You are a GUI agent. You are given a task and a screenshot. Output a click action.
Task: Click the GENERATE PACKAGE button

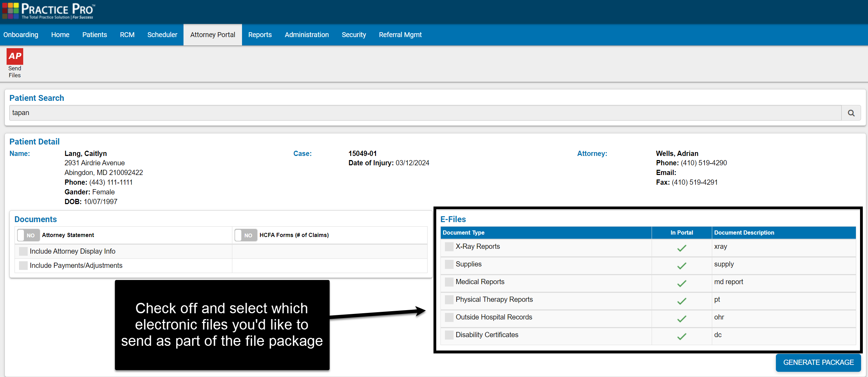pos(818,362)
